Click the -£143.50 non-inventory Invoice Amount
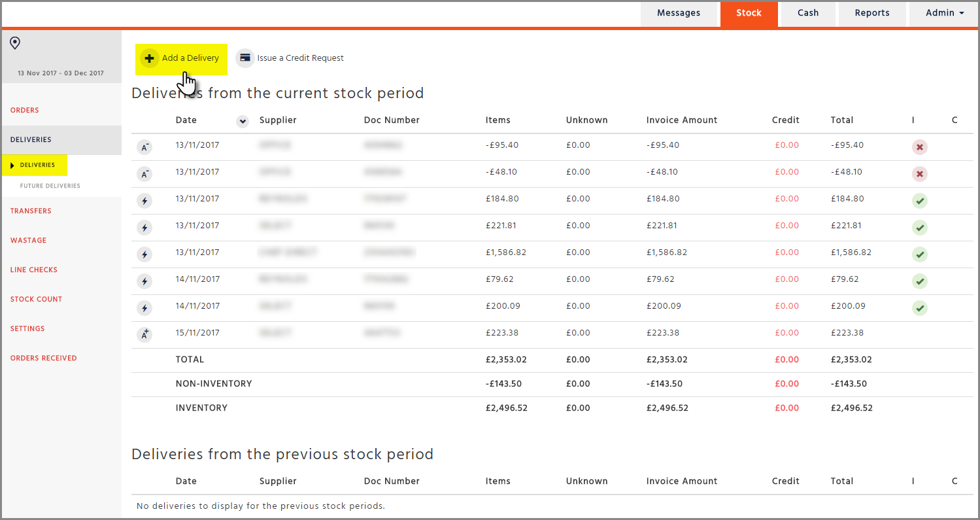Screen dimensions: 980x520 coord(664,383)
